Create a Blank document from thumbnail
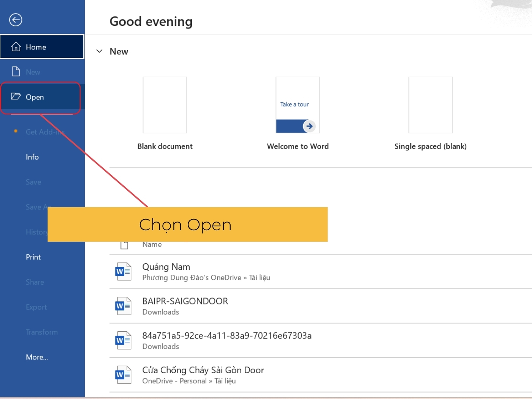The image size is (532, 399). tap(165, 105)
